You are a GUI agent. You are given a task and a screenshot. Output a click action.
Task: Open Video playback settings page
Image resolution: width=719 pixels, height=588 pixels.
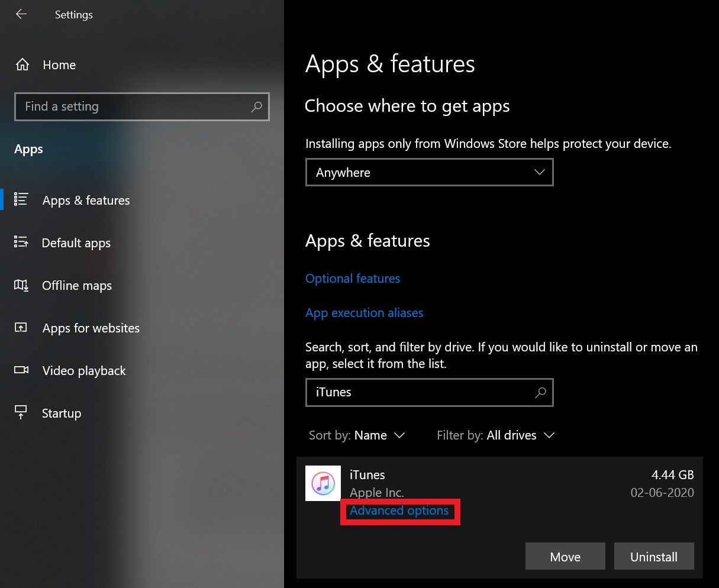(84, 371)
